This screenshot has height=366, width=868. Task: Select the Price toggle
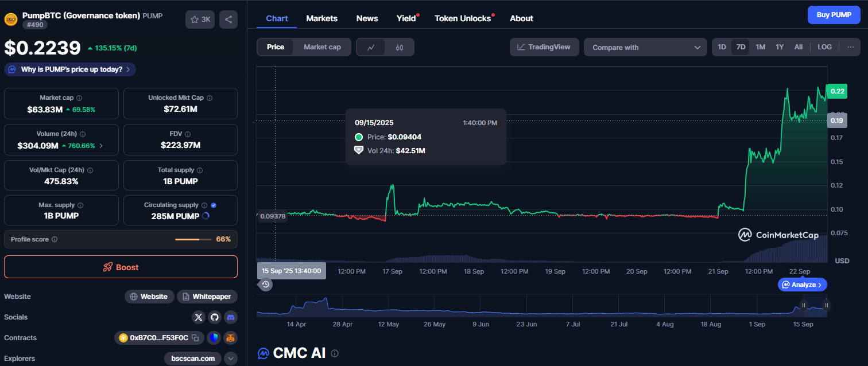pyautogui.click(x=276, y=47)
